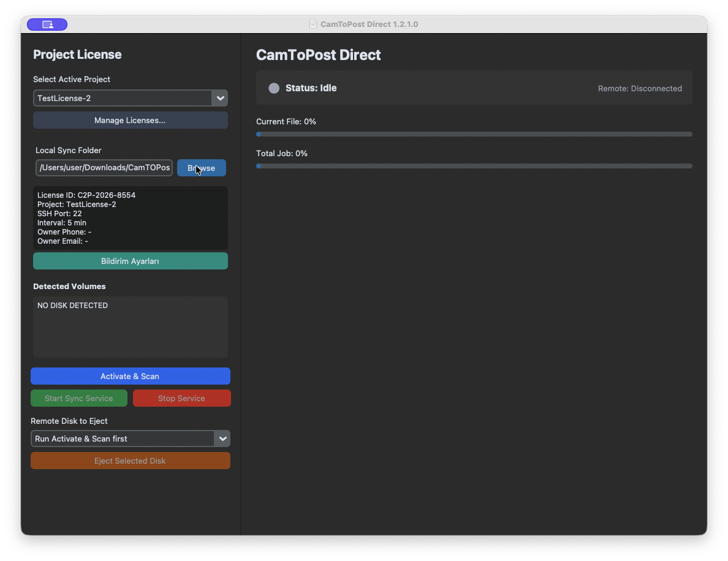Click the Browse button
The width and height of the screenshot is (728, 561).
[x=202, y=168]
